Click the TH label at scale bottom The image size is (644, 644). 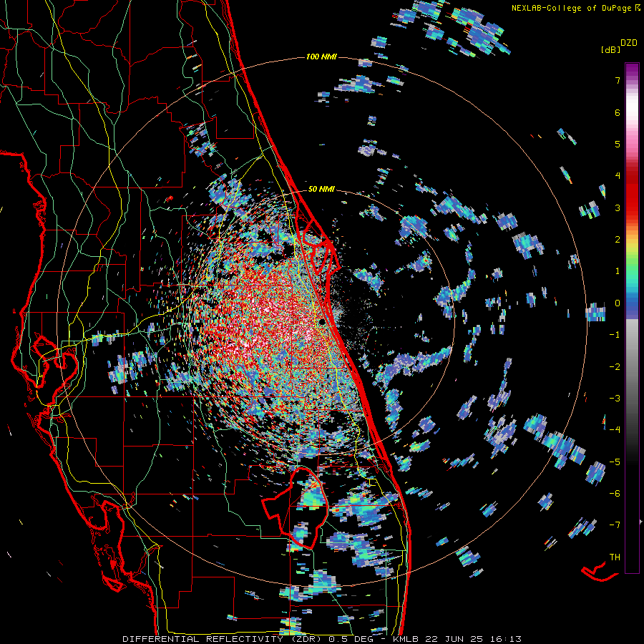click(615, 557)
